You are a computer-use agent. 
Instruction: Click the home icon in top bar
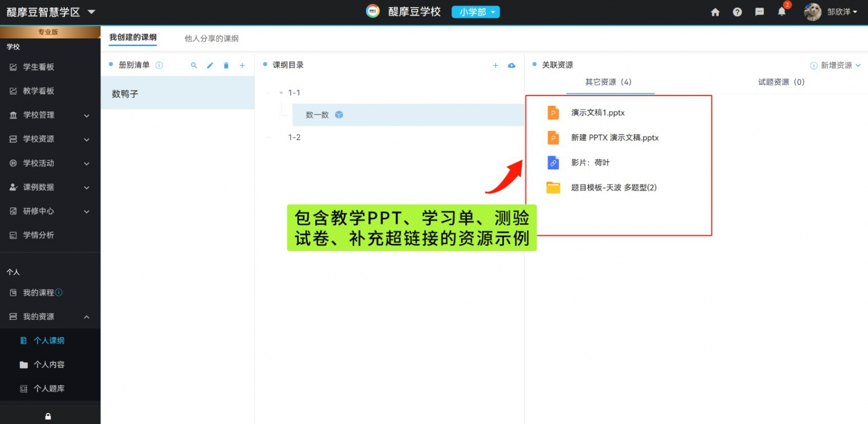click(715, 12)
